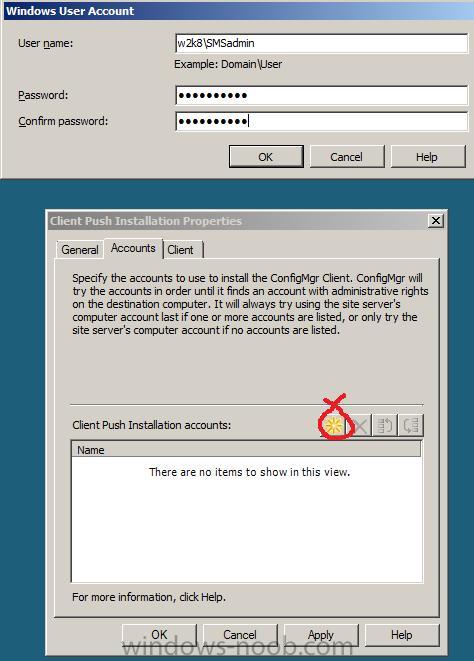Click the Confirm password field
This screenshot has width=474, height=661.
pos(322,121)
